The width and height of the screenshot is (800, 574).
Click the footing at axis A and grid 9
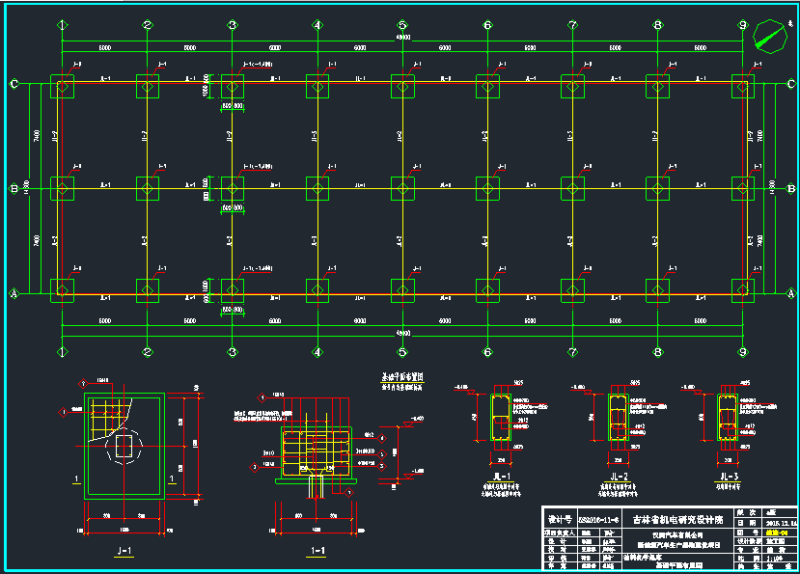[x=742, y=290]
